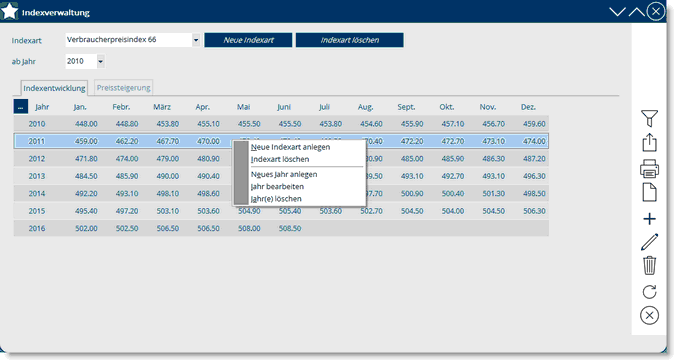676x362 pixels.
Task: Choose Neue Indexart anlegen in context menu
Action: click(x=291, y=147)
